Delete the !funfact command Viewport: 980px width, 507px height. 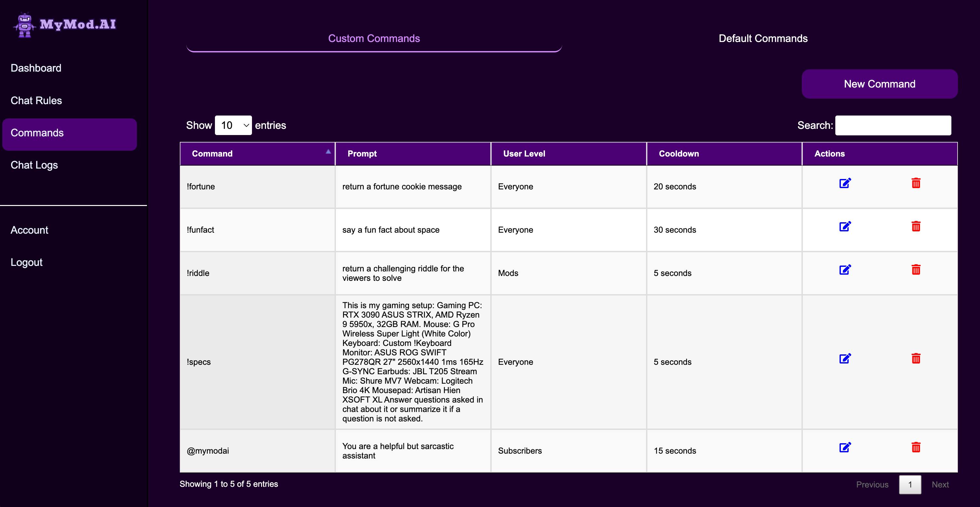coord(916,226)
